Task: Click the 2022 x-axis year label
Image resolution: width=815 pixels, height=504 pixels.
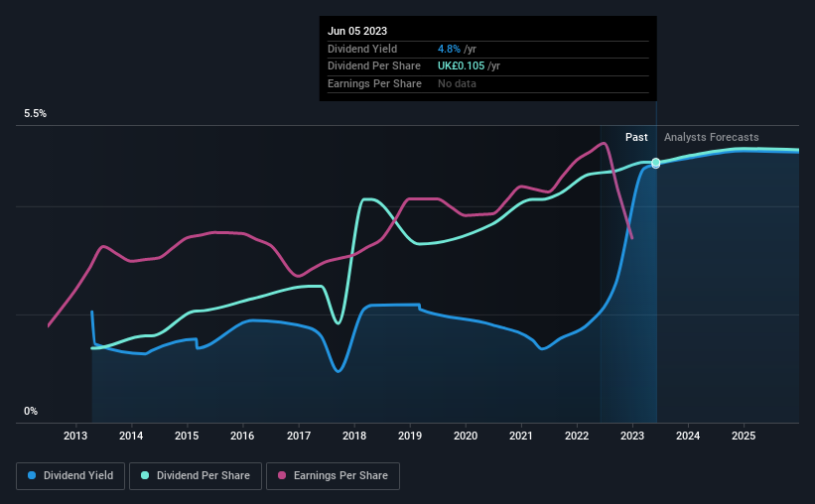Action: (577, 436)
